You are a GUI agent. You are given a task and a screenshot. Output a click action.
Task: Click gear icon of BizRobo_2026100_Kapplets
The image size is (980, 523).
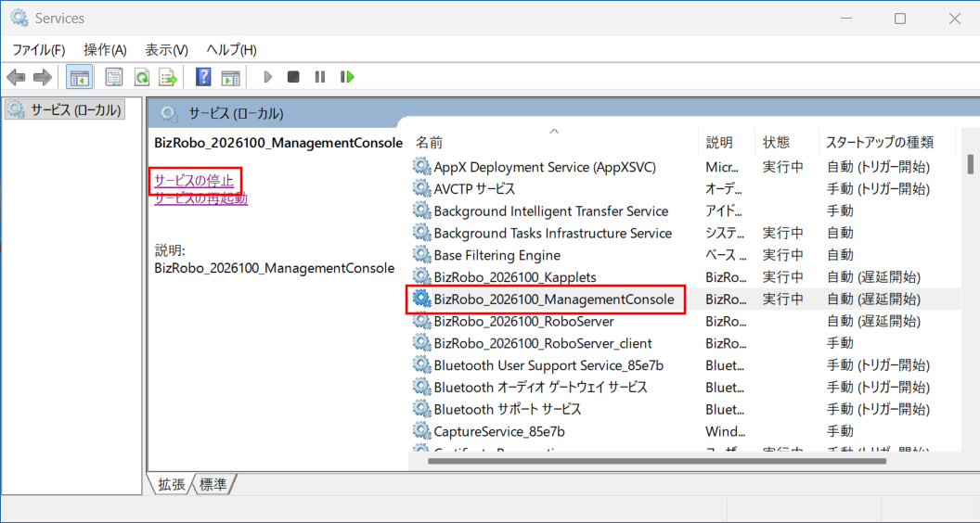tap(422, 277)
